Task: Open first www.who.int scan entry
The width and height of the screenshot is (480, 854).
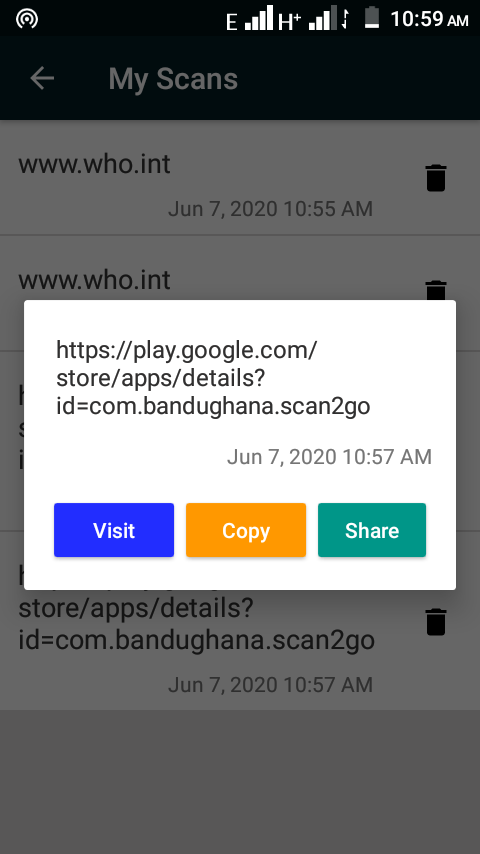Action: pos(240,178)
